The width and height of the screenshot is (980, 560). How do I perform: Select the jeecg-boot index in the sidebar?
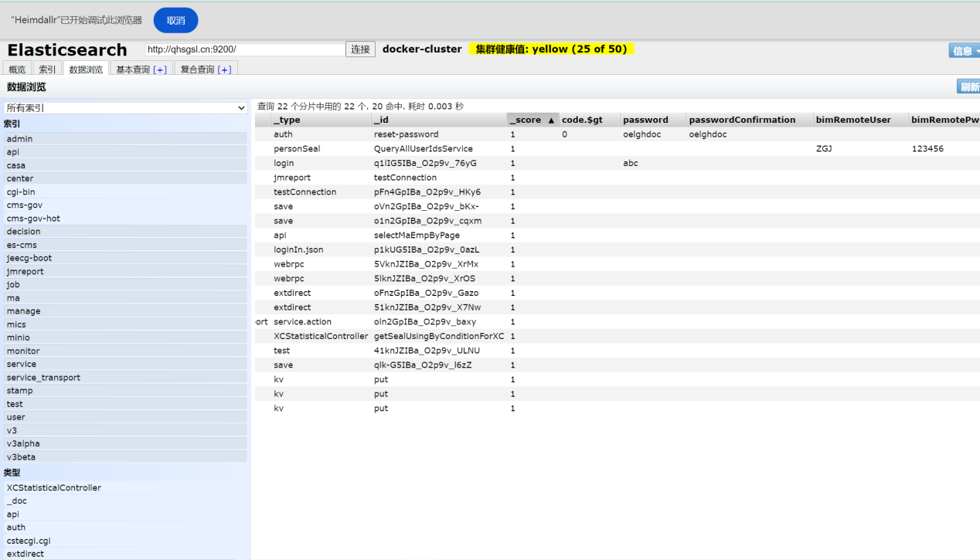pyautogui.click(x=125, y=258)
